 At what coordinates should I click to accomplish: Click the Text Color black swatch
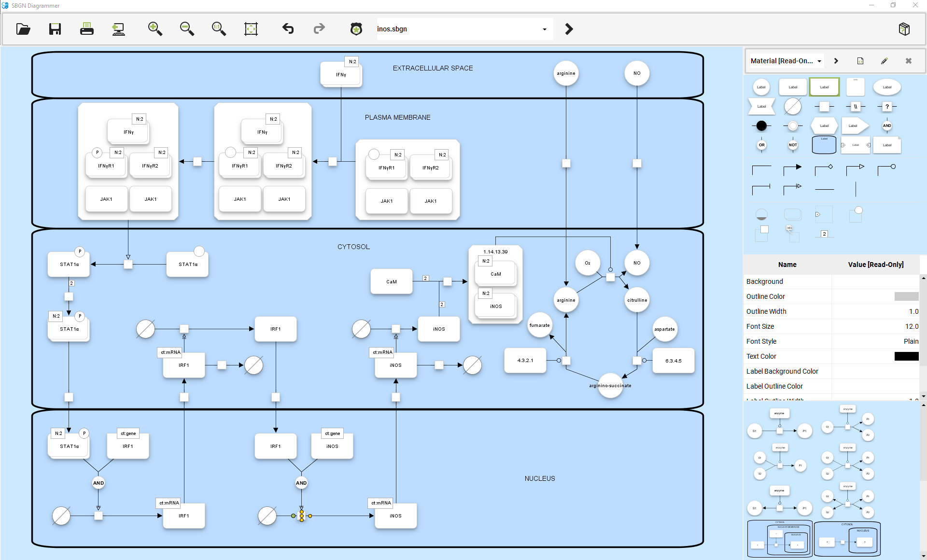[906, 356]
